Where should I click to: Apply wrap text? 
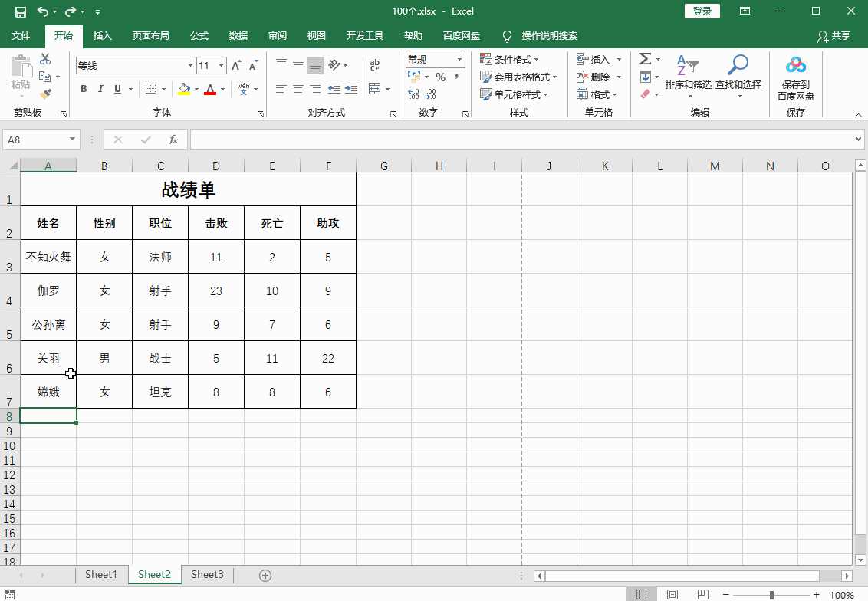point(375,65)
